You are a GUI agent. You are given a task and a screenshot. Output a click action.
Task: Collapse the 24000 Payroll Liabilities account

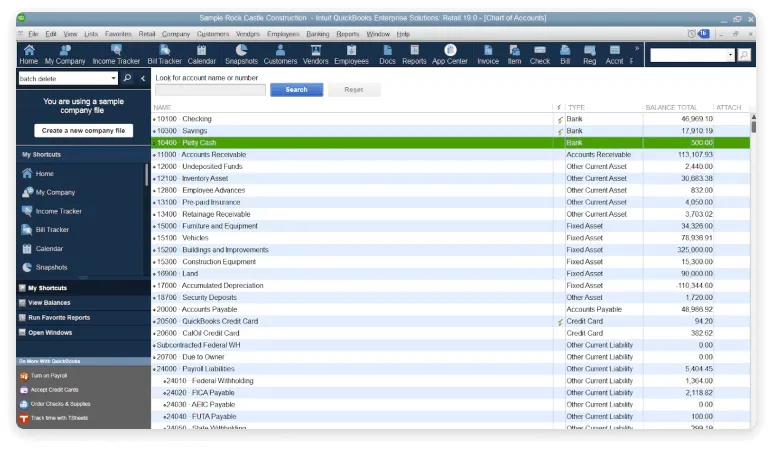[155, 369]
